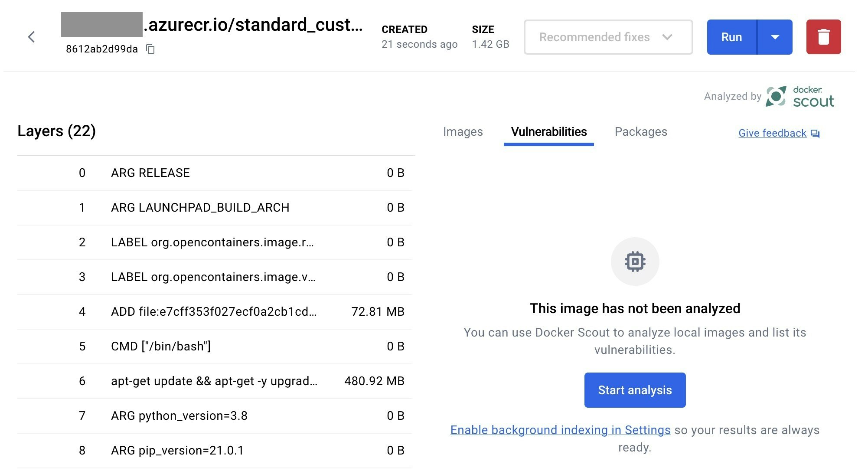Click Start analysis
This screenshot has height=471, width=868.
635,389
